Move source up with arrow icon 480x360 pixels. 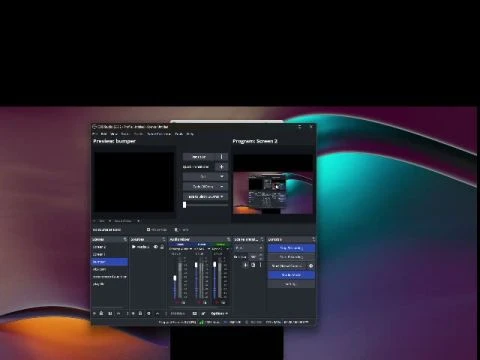pyautogui.click(x=157, y=314)
